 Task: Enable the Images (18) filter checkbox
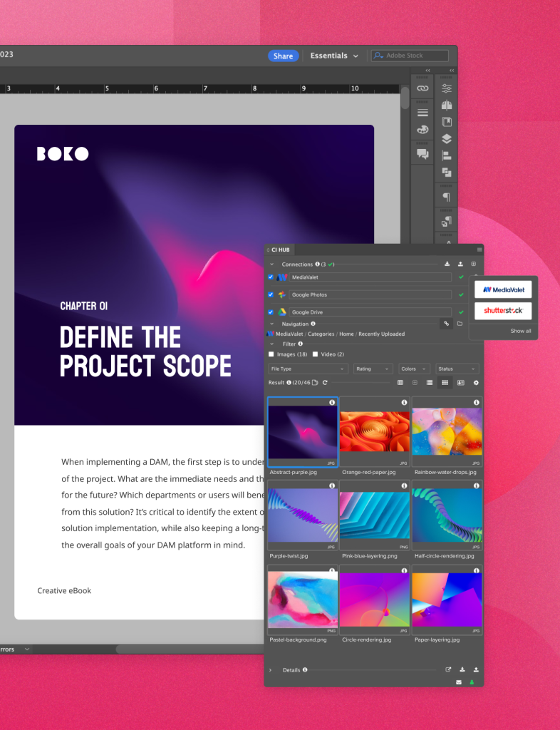(x=271, y=354)
